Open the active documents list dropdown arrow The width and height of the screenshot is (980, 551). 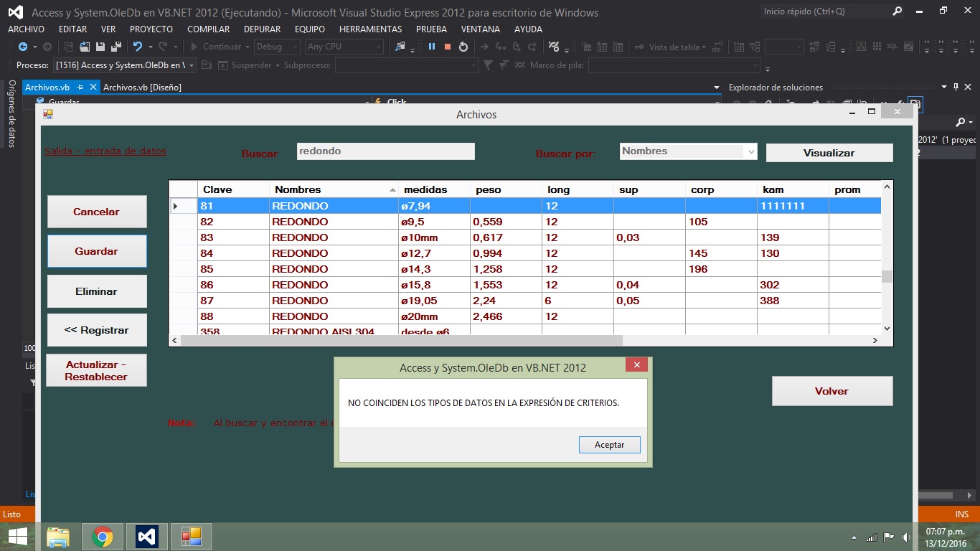coord(716,88)
